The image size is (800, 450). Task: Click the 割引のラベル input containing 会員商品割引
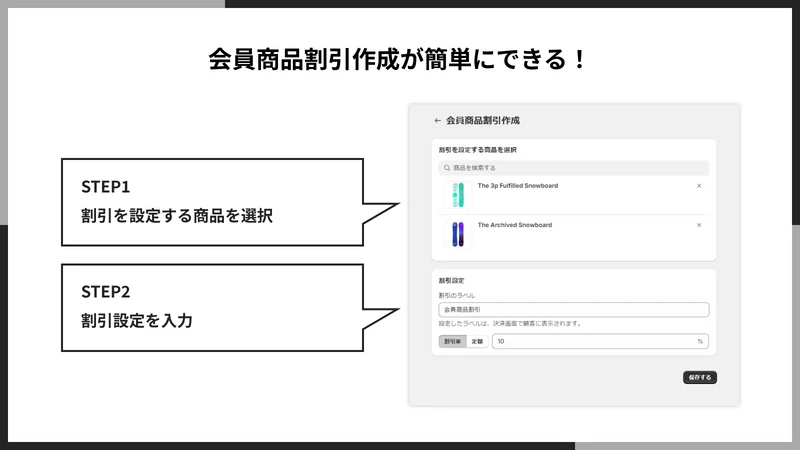pyautogui.click(x=573, y=310)
